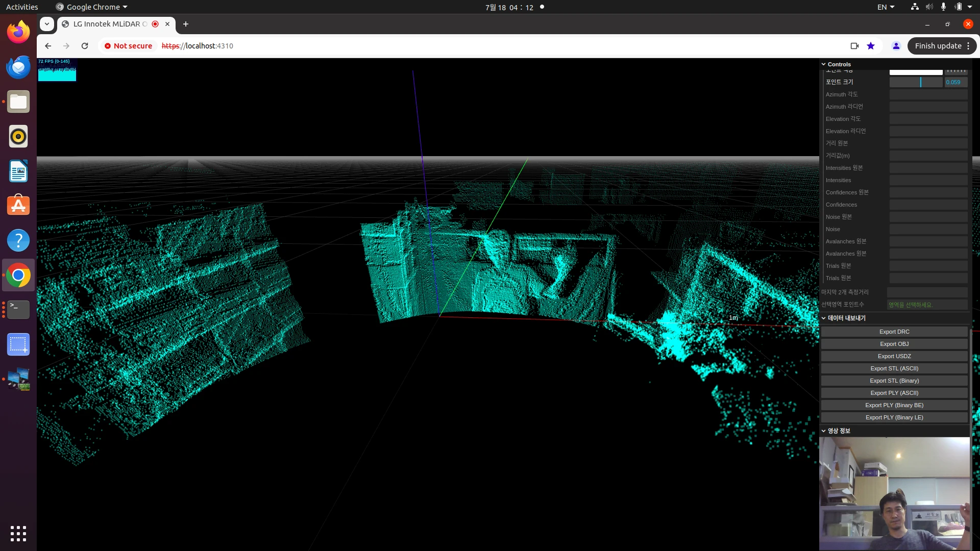Viewport: 980px width, 551px height.
Task: Click the Export PLY (Binary LE) button
Action: (x=894, y=417)
